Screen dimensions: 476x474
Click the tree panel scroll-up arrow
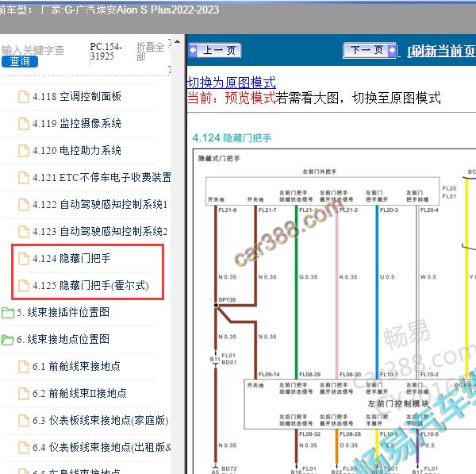(178, 41)
